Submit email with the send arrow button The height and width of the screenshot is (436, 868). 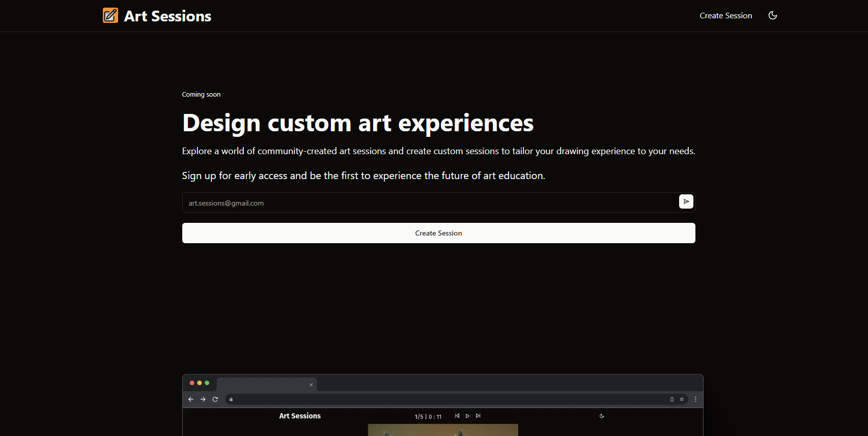click(x=686, y=201)
